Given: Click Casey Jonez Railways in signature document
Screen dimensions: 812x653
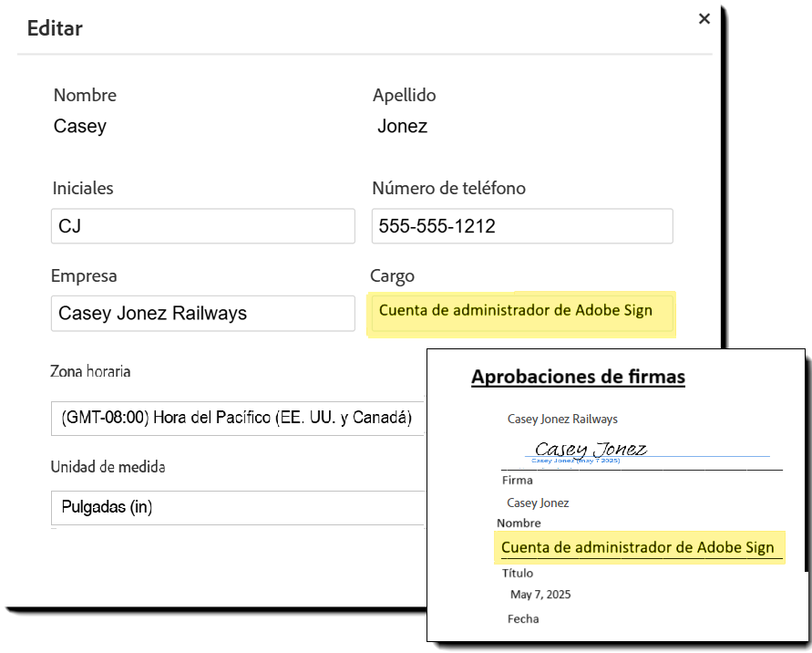Looking at the screenshot, I should click(562, 419).
